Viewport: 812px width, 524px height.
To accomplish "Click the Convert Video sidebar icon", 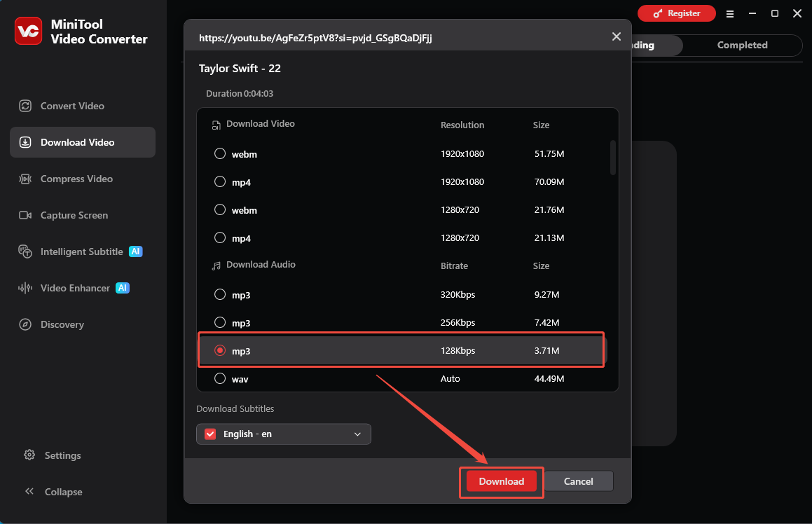I will pyautogui.click(x=25, y=106).
